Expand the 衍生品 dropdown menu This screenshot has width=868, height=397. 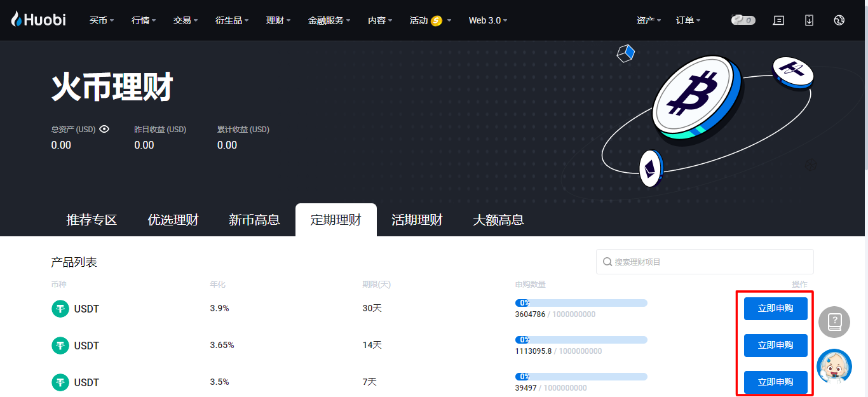click(232, 20)
